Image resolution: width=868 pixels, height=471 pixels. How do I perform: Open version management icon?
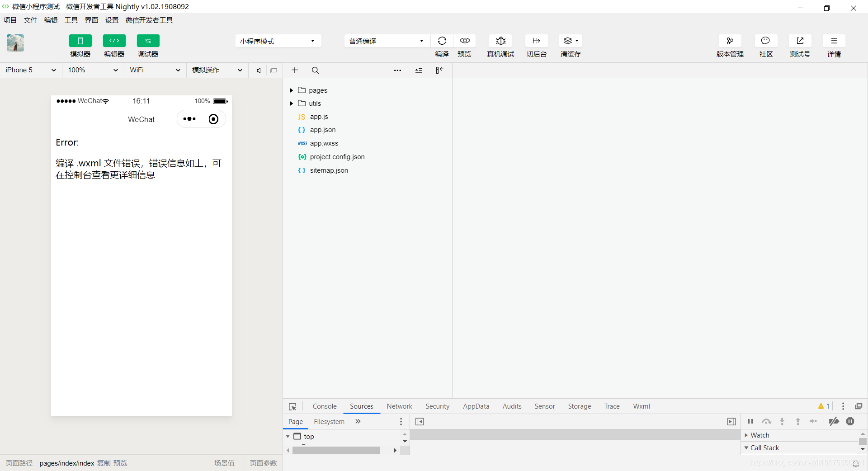tap(730, 41)
